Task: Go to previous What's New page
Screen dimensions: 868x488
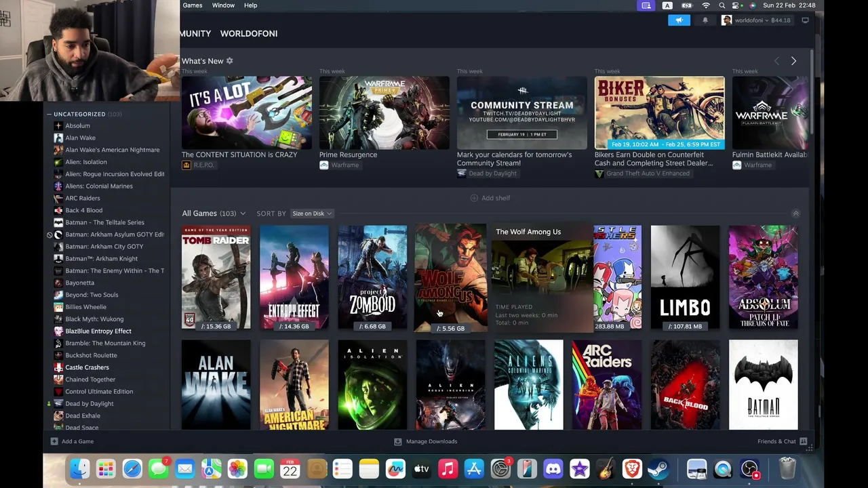Action: (777, 61)
